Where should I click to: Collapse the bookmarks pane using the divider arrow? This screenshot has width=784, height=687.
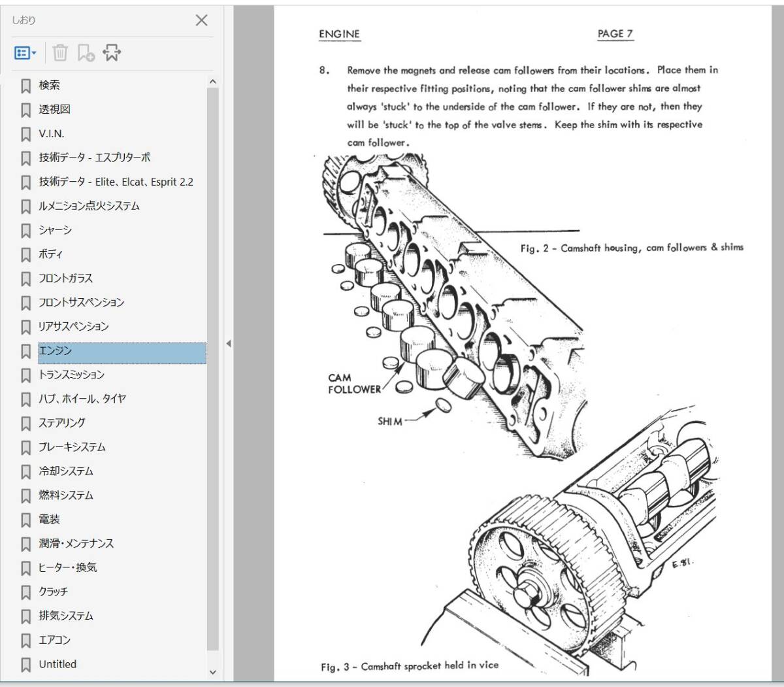pos(228,343)
